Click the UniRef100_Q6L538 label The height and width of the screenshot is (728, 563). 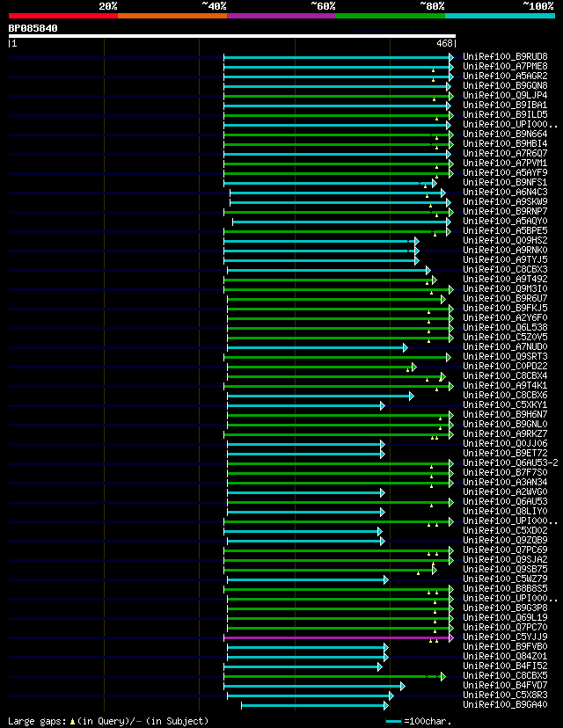click(x=505, y=328)
